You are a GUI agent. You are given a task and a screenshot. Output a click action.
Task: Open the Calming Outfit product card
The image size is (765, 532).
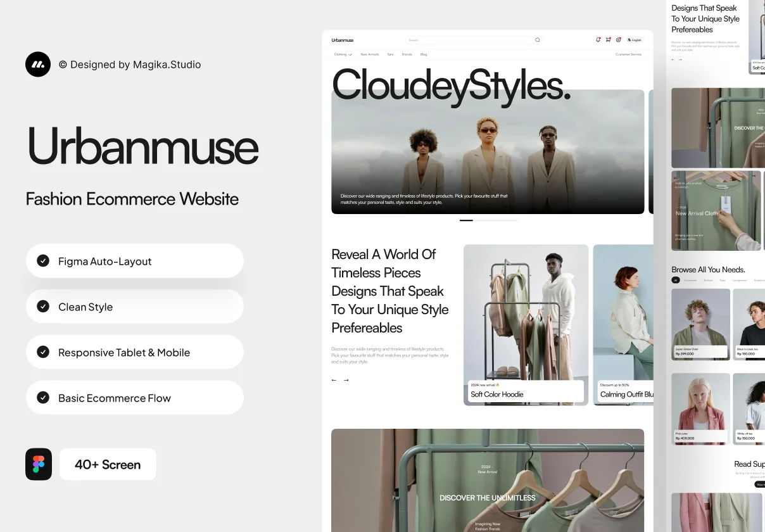(x=623, y=325)
